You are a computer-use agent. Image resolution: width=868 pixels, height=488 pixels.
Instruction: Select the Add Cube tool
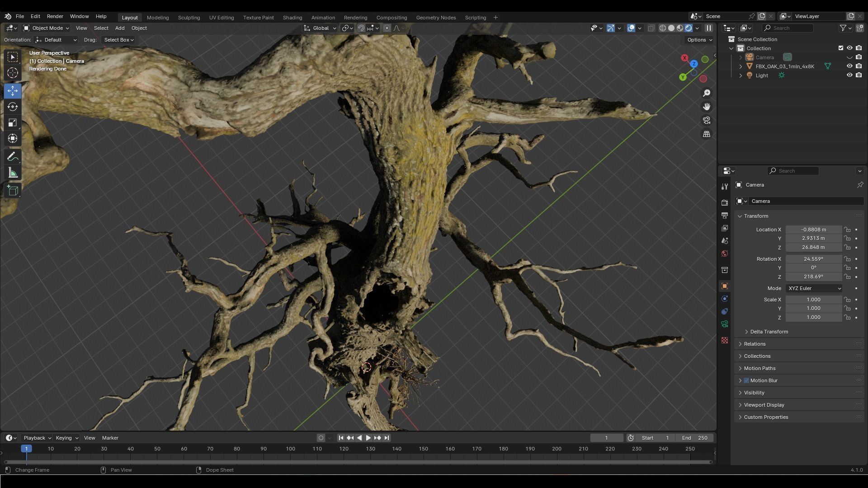pyautogui.click(x=13, y=191)
